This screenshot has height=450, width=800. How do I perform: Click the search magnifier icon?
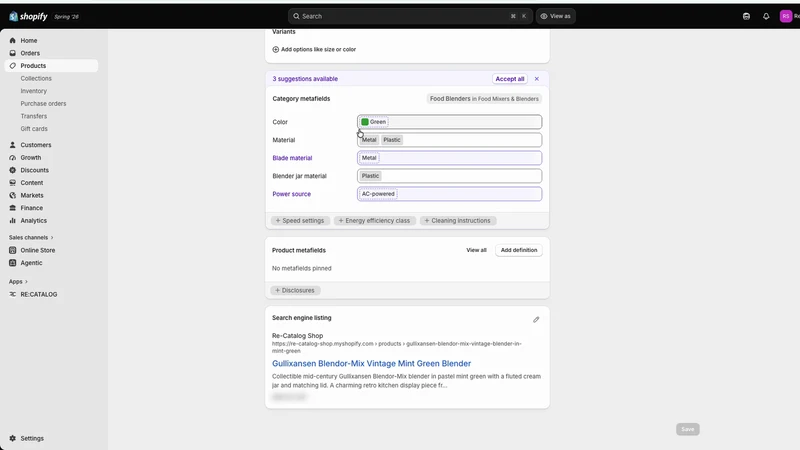coord(296,16)
